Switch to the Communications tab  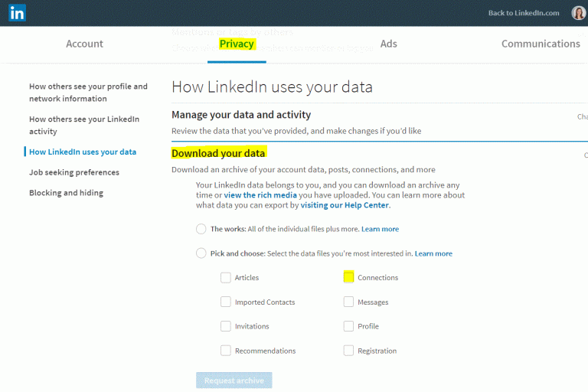tap(541, 44)
